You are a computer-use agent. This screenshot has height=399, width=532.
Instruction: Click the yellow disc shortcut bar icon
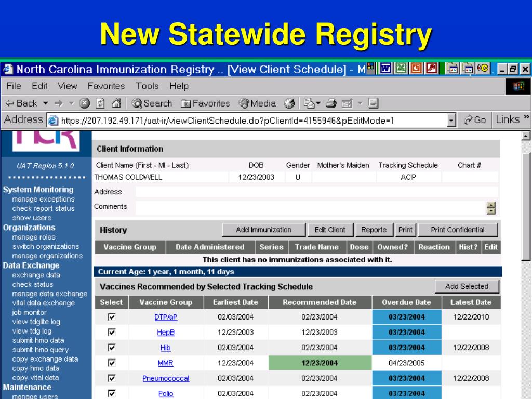pos(483,69)
